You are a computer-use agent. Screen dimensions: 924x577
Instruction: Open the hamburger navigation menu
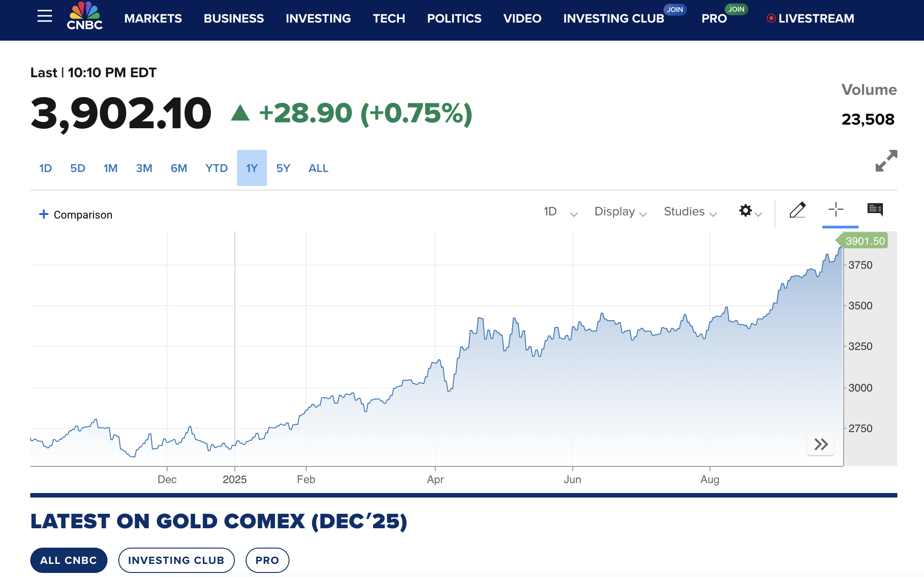pos(45,17)
